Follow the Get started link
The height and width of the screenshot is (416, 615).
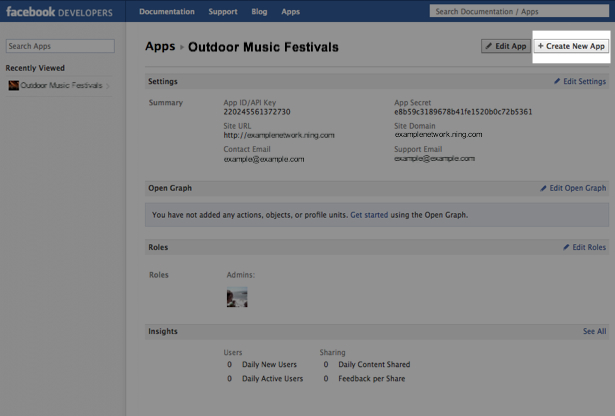click(x=369, y=215)
